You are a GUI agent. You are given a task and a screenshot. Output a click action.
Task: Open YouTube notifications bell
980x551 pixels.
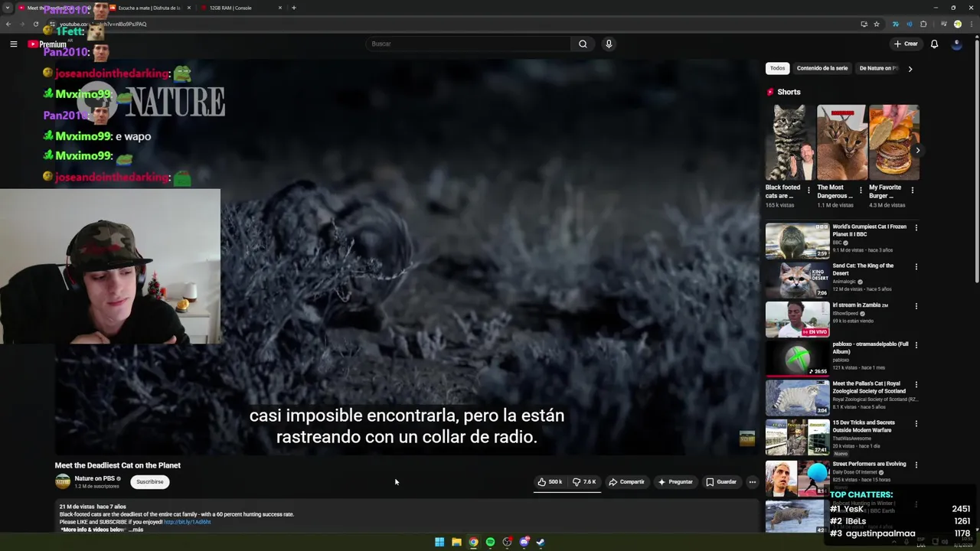click(934, 44)
